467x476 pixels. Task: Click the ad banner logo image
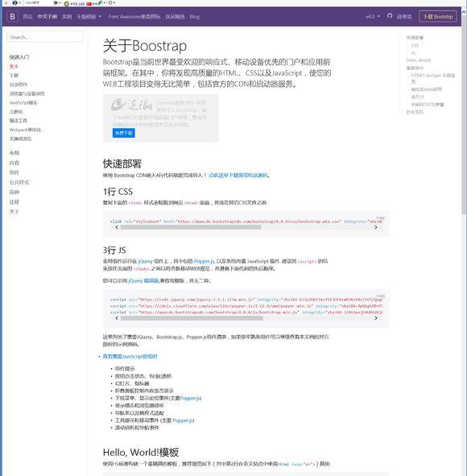pyautogui.click(x=131, y=105)
